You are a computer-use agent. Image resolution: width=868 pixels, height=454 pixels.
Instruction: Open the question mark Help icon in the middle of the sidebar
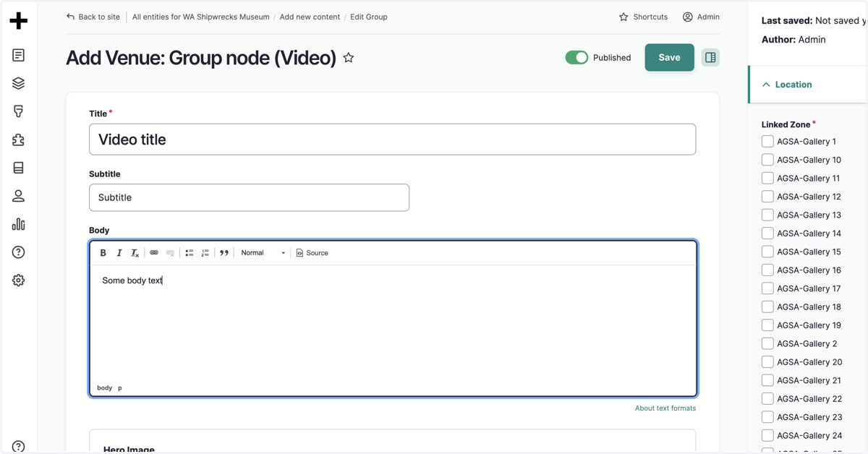pos(19,252)
